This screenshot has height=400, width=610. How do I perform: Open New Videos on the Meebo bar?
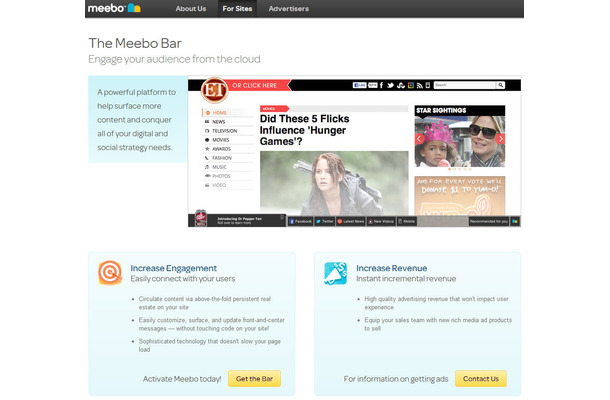(381, 221)
